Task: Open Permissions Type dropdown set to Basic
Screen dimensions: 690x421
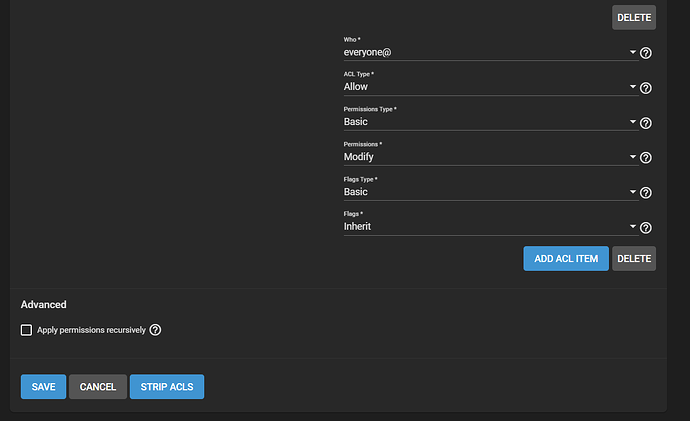Action: click(491, 122)
